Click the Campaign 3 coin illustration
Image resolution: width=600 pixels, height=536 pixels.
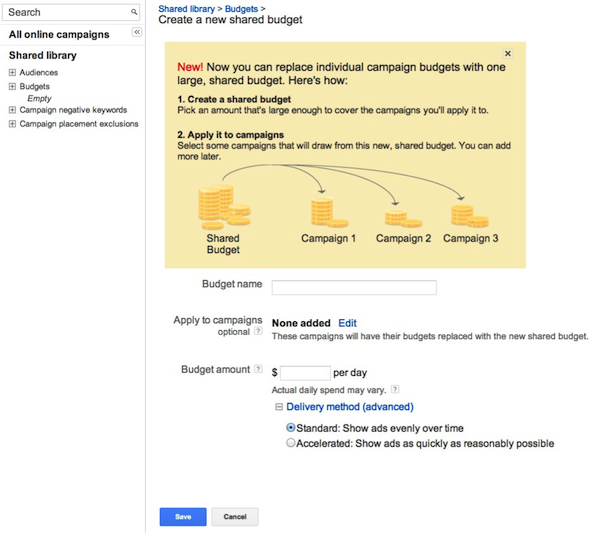(470, 216)
